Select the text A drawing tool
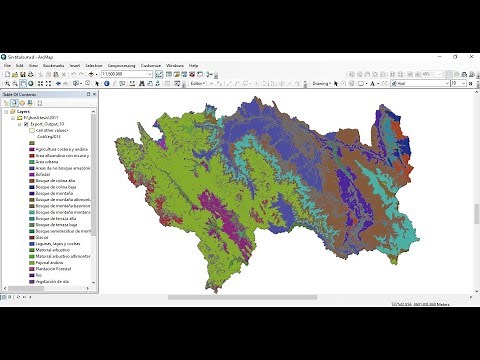This screenshot has height=360, width=480. [373, 83]
